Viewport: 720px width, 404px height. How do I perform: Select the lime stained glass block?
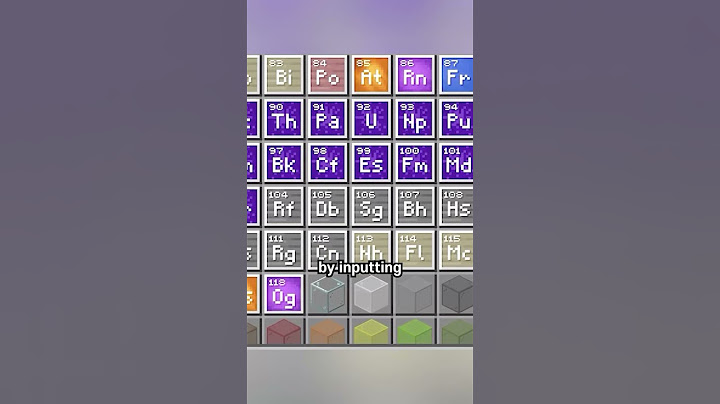point(415,332)
